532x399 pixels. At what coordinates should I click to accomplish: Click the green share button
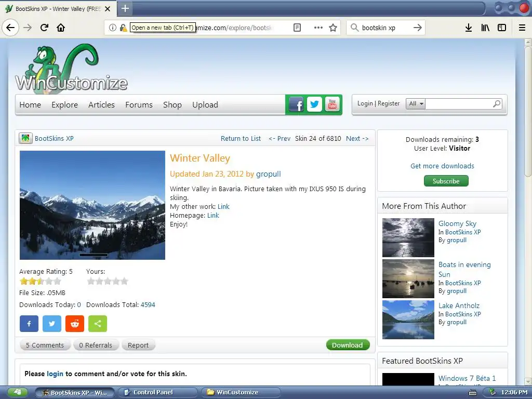tap(98, 324)
